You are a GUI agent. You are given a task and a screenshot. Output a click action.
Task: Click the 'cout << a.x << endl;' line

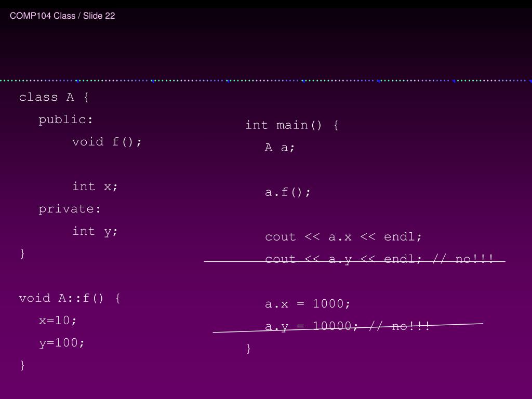343,237
